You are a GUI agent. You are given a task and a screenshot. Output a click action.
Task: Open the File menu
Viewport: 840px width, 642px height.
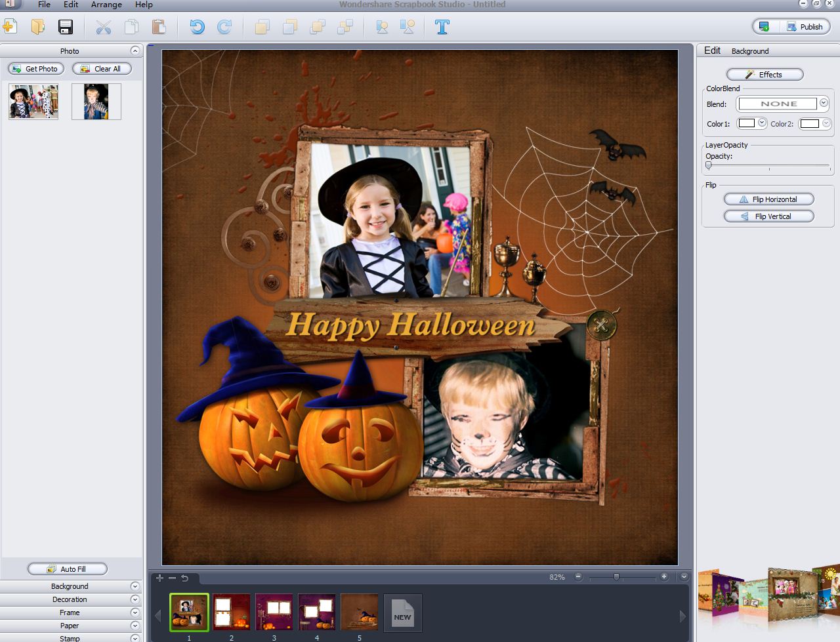[44, 5]
